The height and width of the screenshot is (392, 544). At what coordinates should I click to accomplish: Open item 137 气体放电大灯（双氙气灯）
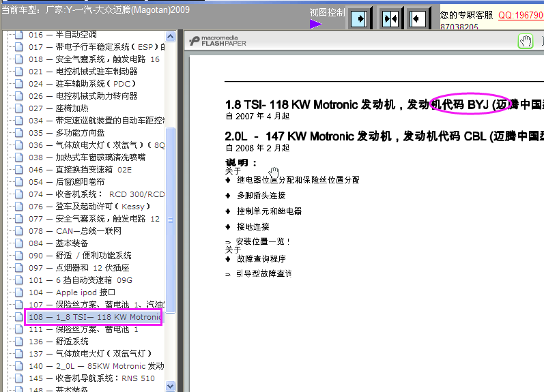(90, 354)
